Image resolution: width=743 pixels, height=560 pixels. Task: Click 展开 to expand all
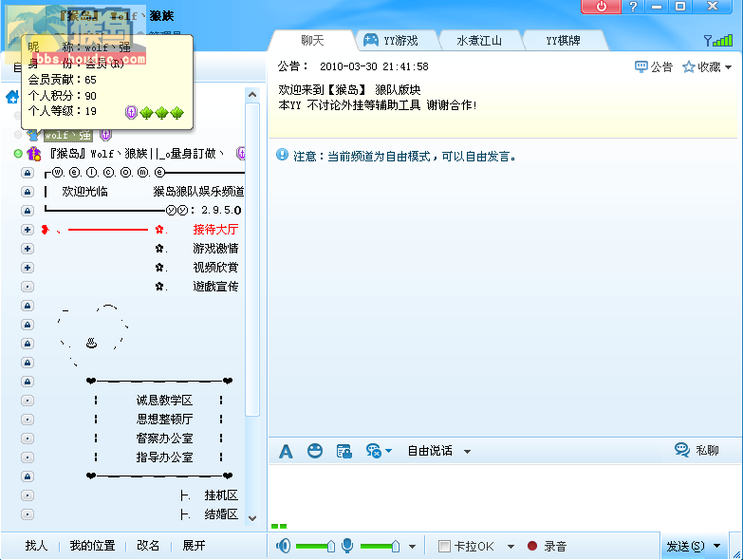coord(194,546)
